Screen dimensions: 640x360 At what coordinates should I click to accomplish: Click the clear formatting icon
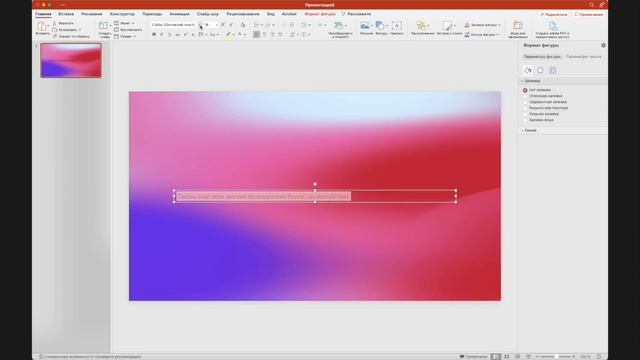pos(243,25)
